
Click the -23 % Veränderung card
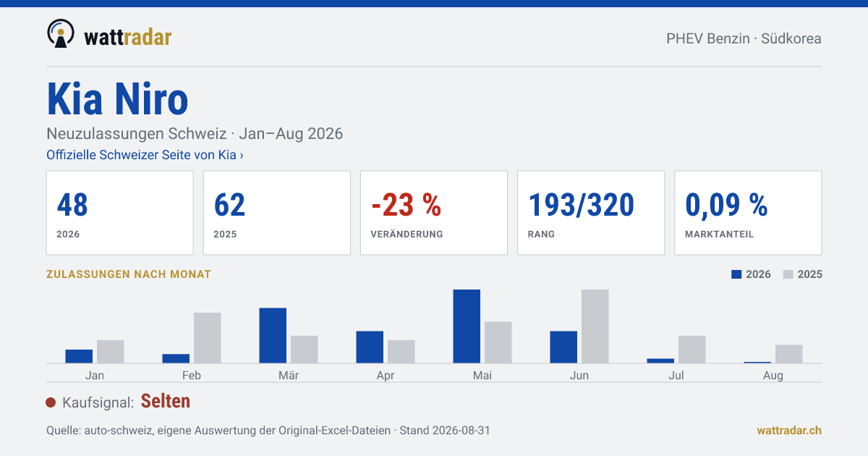coord(433,213)
